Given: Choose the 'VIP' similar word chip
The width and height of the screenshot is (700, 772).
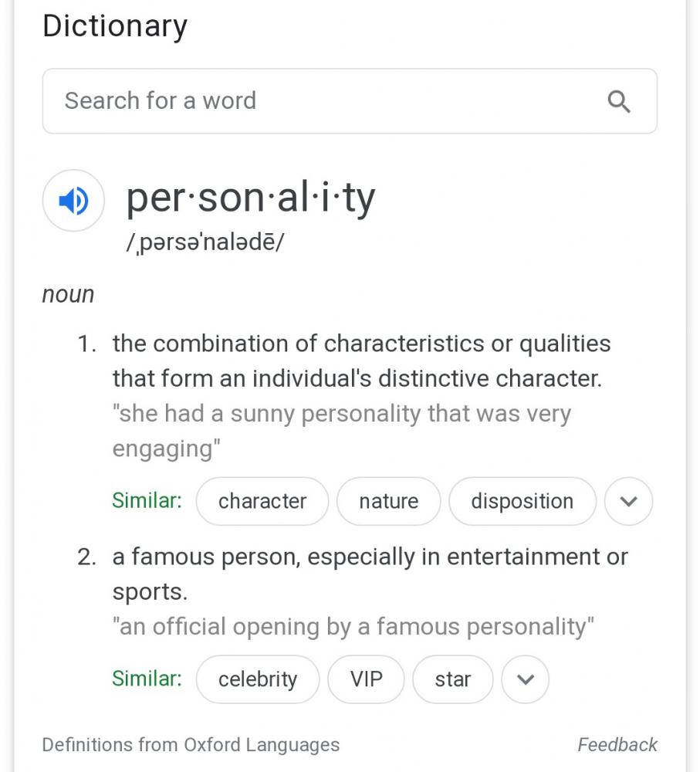Looking at the screenshot, I should click(366, 679).
